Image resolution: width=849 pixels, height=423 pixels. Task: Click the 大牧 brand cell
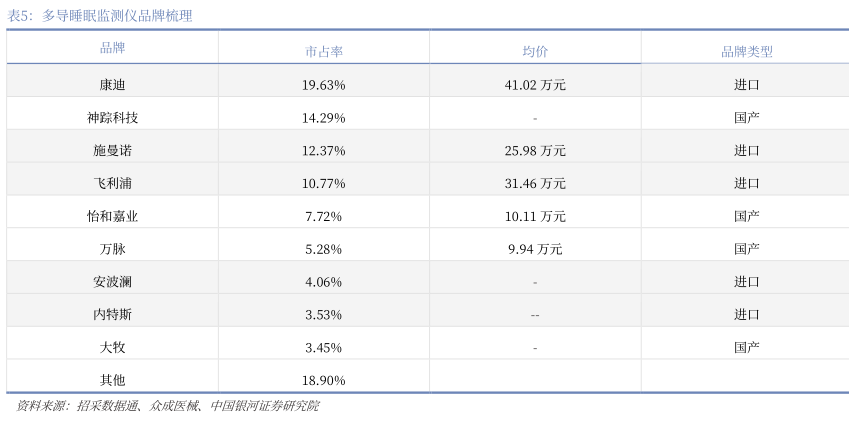[112, 348]
